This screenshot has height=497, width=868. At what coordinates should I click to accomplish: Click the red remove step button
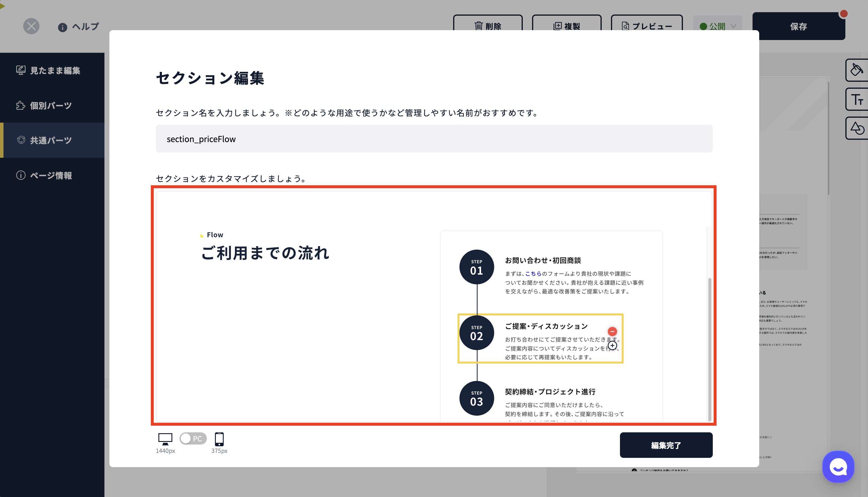[612, 331]
